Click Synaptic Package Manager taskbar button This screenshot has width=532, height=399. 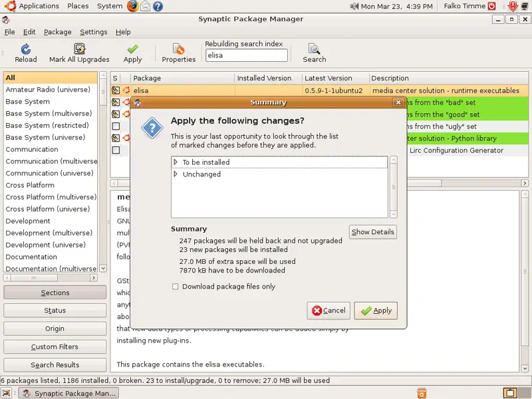coord(68,393)
